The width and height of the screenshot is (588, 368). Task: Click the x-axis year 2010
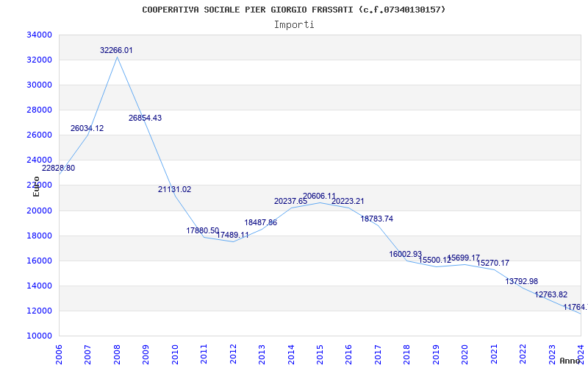[x=175, y=354]
